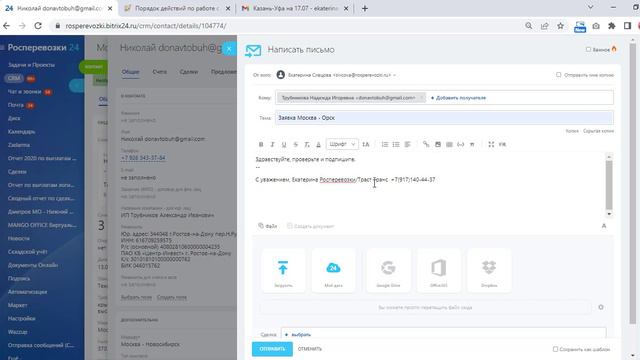Enable Отправить мне копию checkbox
This screenshot has height=360, width=640.
coord(558,75)
